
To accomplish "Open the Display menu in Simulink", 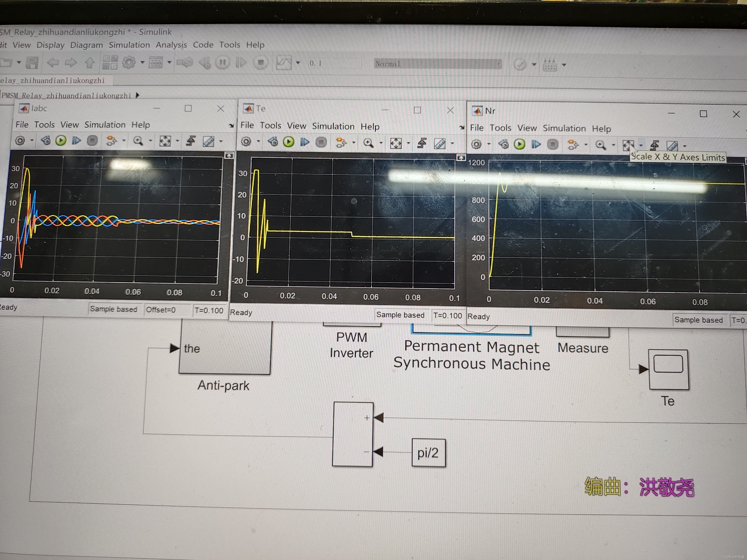I will [x=50, y=45].
